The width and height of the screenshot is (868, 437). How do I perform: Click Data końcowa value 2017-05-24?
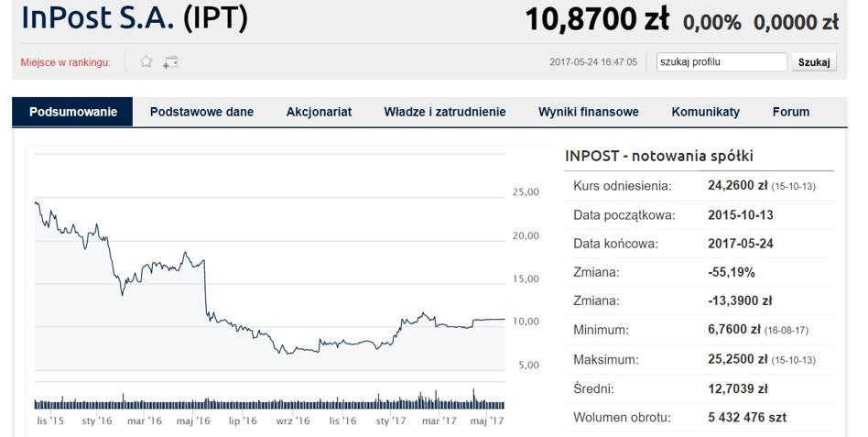click(741, 244)
